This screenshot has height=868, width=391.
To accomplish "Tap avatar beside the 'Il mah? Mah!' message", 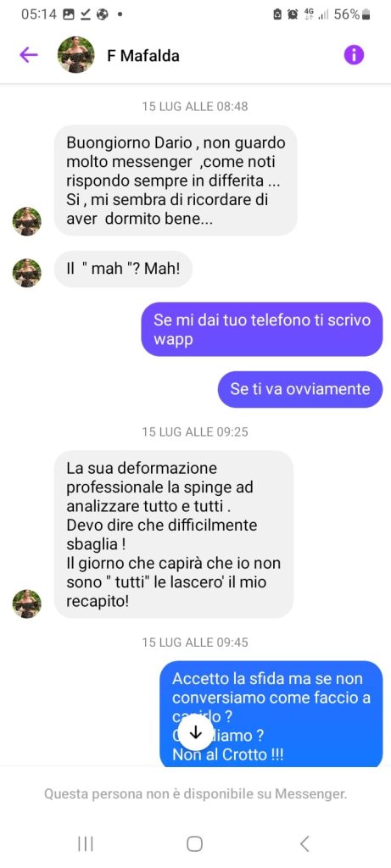I will click(26, 272).
